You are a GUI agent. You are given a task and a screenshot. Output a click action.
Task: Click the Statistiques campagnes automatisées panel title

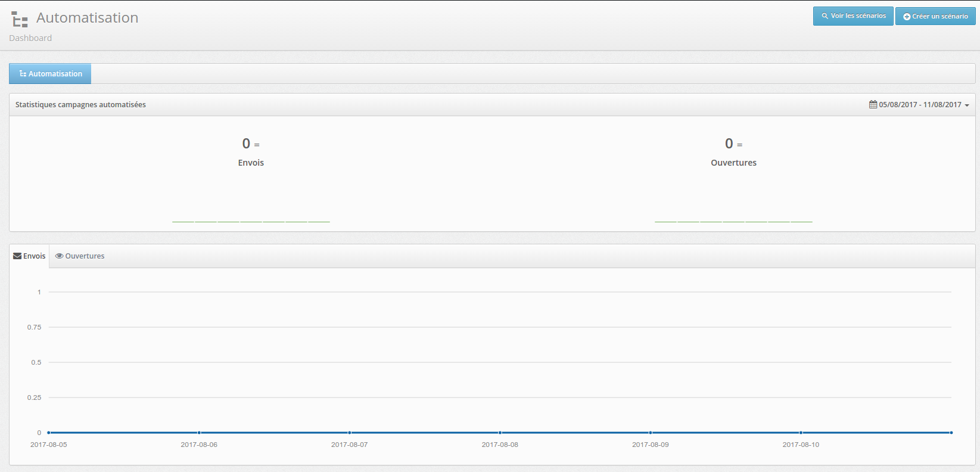[x=80, y=105]
